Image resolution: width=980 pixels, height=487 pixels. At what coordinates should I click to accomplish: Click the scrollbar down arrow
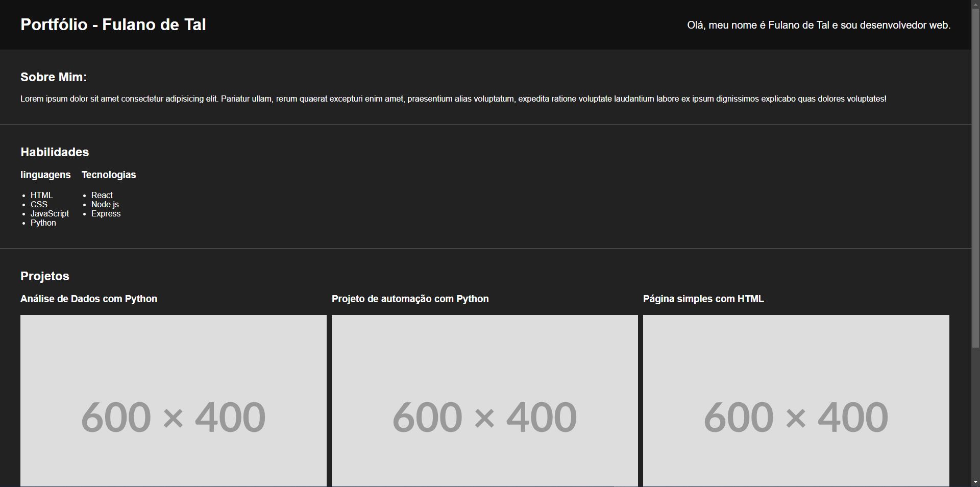(x=975, y=482)
